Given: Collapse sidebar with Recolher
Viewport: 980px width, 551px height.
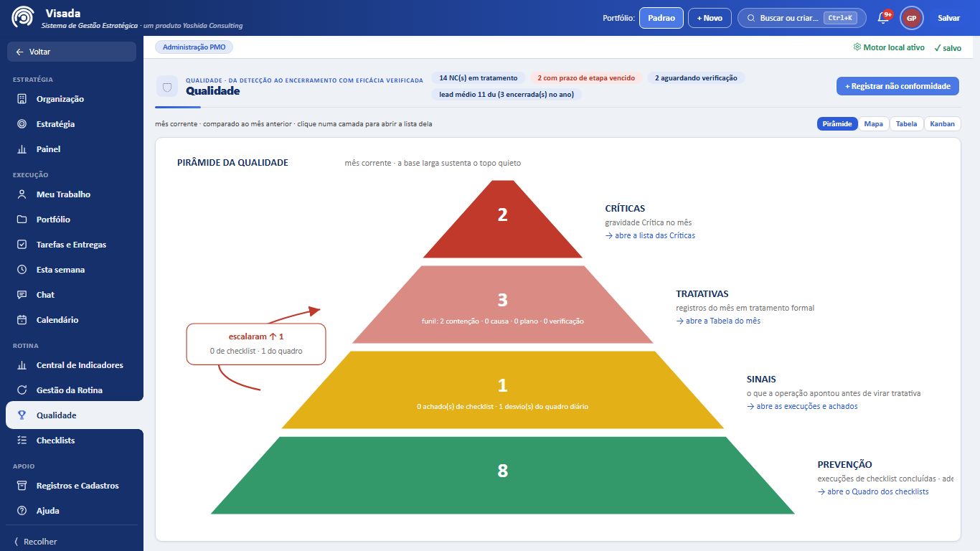Looking at the screenshot, I should pyautogui.click(x=36, y=542).
